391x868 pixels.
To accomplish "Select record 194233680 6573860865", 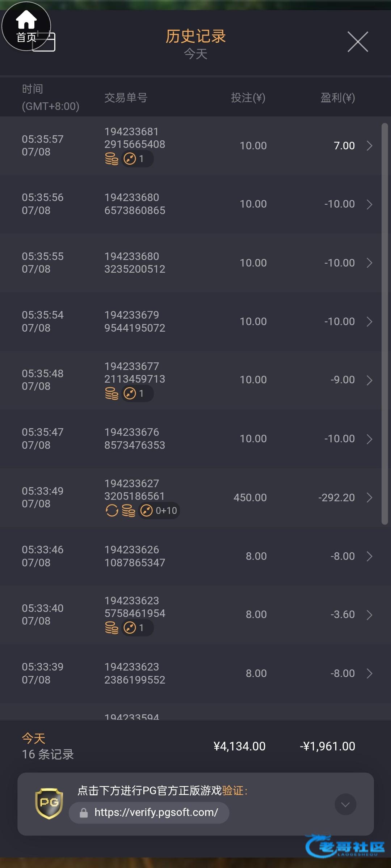I will [x=135, y=204].
